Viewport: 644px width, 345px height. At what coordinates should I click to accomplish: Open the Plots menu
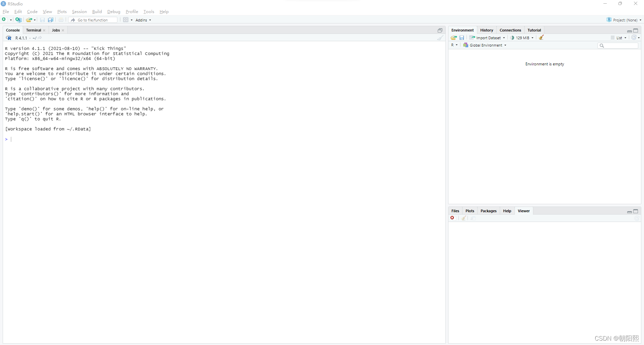point(62,12)
